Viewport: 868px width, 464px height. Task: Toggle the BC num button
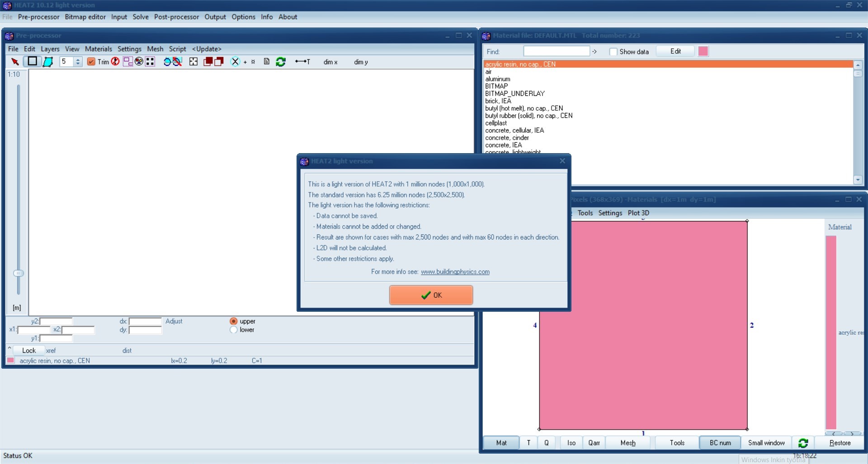(x=720, y=443)
